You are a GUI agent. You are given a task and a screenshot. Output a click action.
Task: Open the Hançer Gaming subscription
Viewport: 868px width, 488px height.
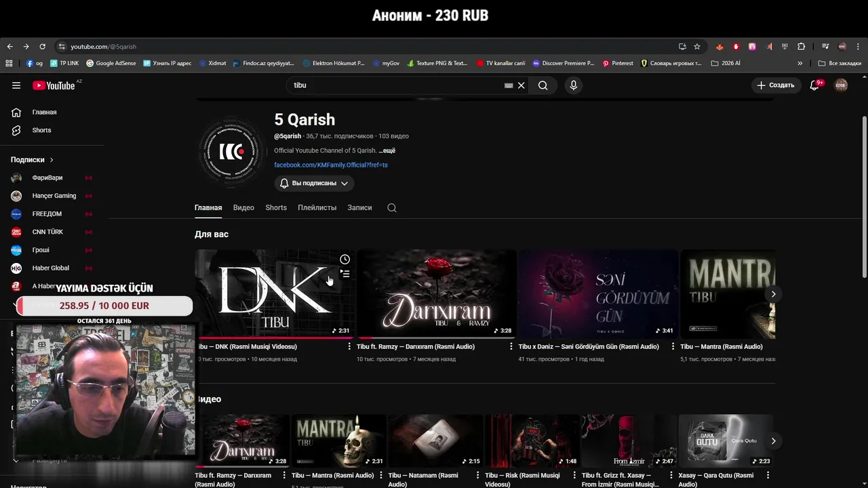[54, 196]
